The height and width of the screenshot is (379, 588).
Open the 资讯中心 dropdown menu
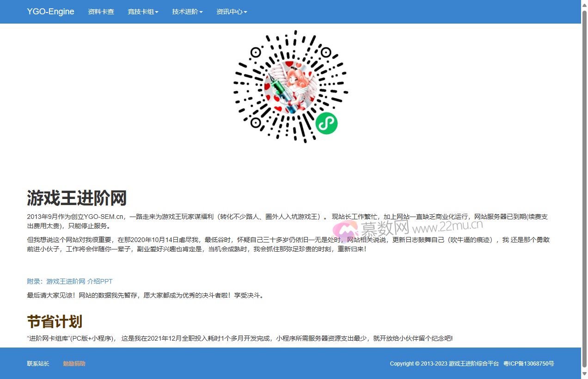[x=231, y=12]
